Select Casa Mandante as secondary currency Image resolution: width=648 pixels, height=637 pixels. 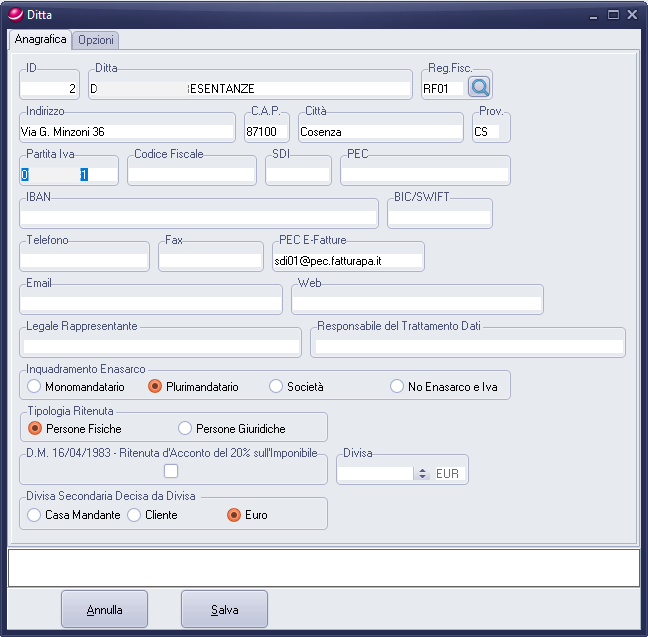(34, 515)
